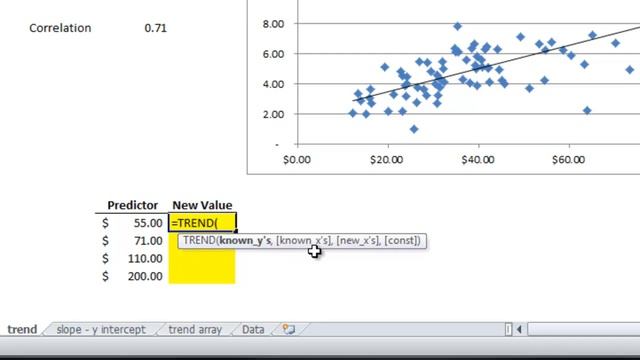Open the 'trend' sheet tab

click(x=22, y=329)
